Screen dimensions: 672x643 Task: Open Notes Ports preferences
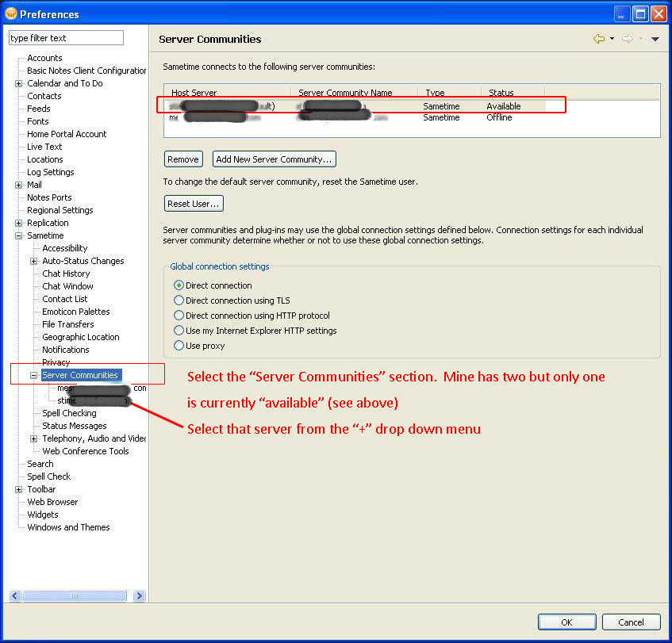[x=49, y=197]
